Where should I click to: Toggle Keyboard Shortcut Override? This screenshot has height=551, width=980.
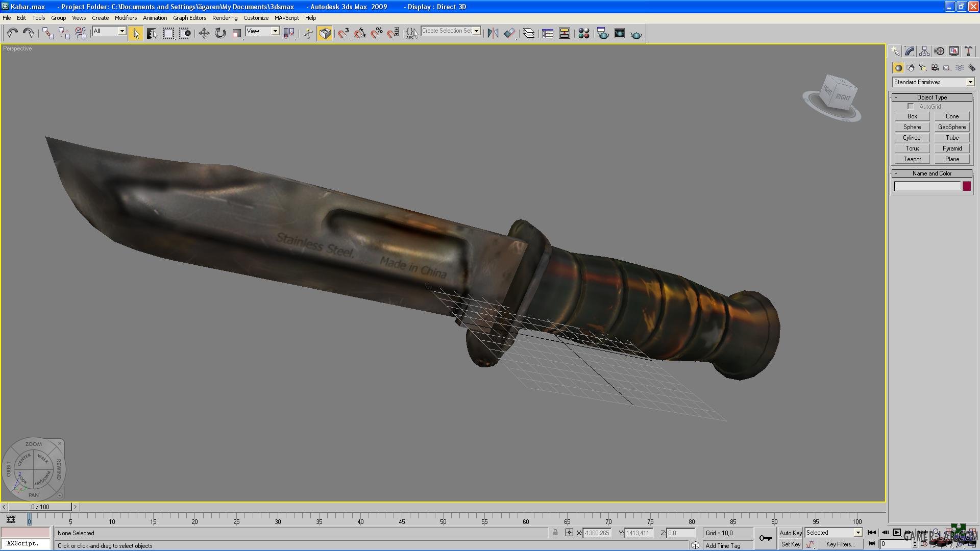[x=325, y=33]
